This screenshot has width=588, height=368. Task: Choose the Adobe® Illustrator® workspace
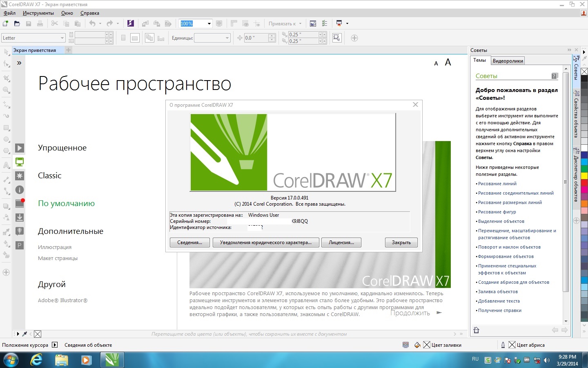62,300
